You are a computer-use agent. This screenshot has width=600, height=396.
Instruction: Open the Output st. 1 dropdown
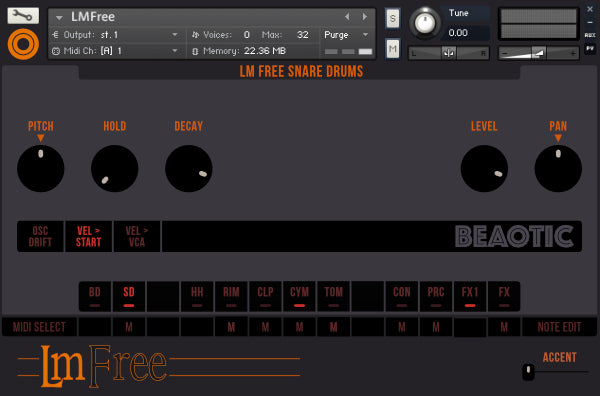[116, 35]
